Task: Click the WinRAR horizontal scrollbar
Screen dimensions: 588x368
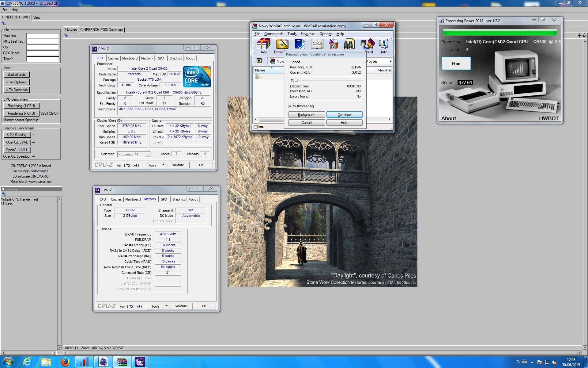Action: coord(323,119)
